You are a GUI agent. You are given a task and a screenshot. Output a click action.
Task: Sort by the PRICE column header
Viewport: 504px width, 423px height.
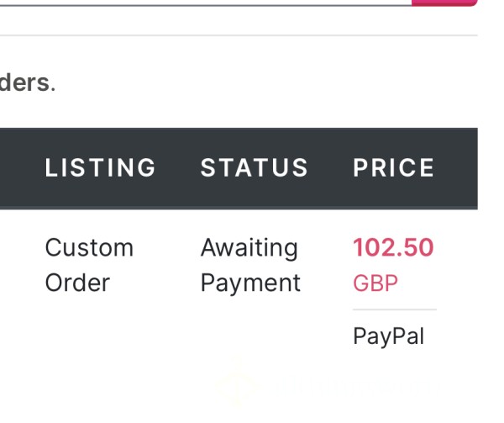pyautogui.click(x=394, y=167)
